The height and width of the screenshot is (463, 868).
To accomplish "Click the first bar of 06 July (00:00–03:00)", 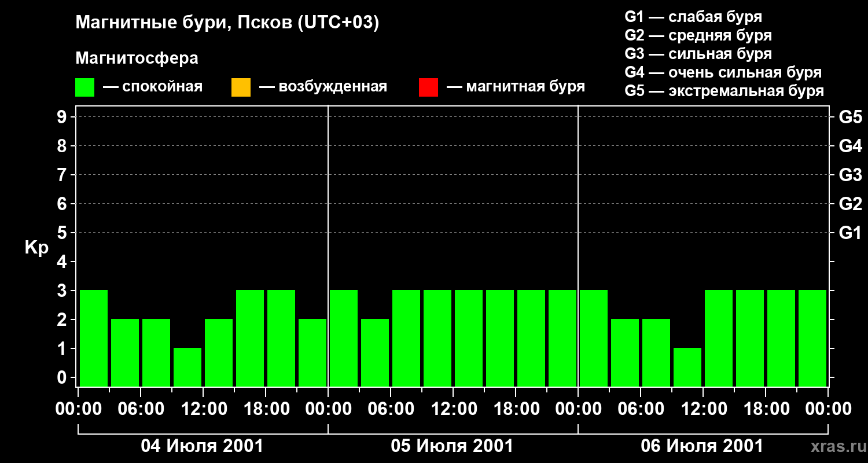I will 594,338.
